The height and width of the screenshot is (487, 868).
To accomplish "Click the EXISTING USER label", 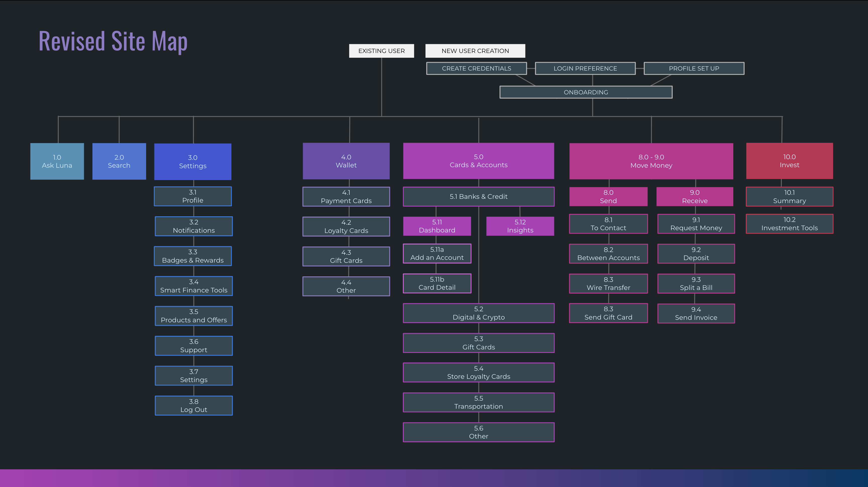I will 382,51.
